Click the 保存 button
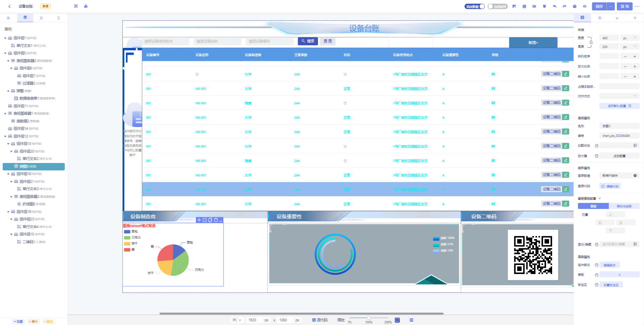The image size is (644, 325). coord(599,6)
